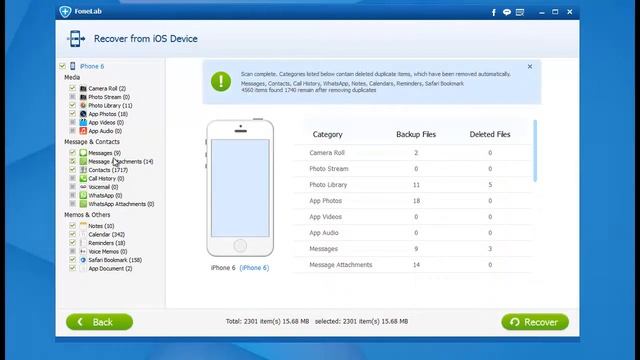Click the Voicemail category icon
Image resolution: width=640 pixels, height=360 pixels.
(83, 187)
